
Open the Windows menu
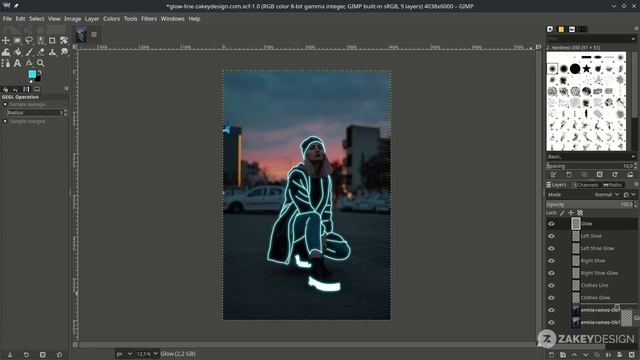(172, 19)
